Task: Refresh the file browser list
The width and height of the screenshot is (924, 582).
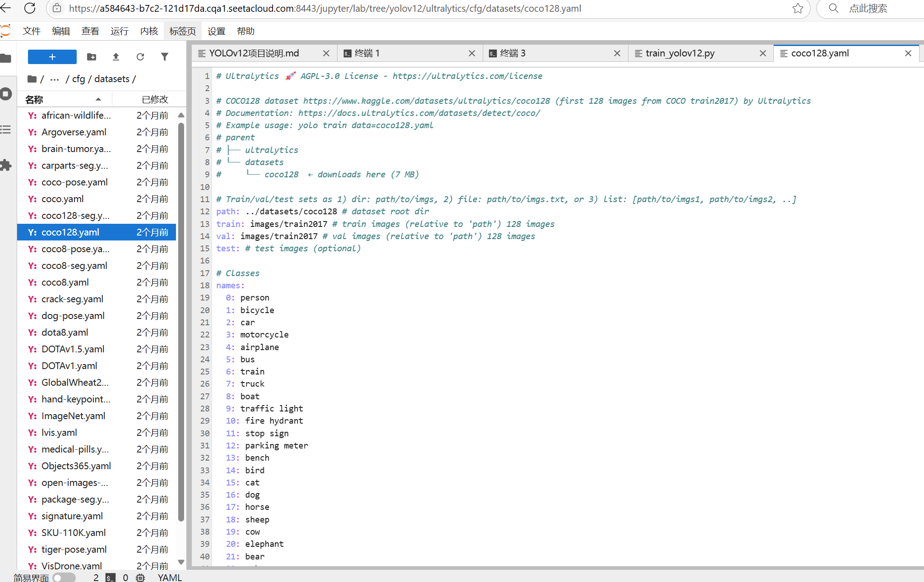Action: (x=140, y=57)
